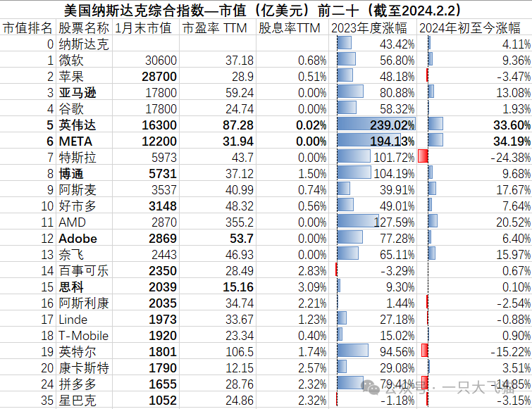Select market cap value 30600

161,61
